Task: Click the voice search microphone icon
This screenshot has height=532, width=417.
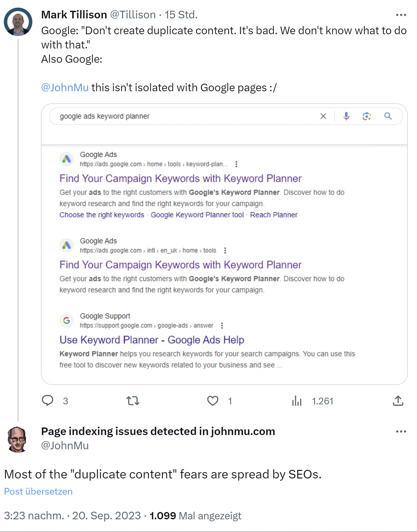Action: pyautogui.click(x=346, y=116)
